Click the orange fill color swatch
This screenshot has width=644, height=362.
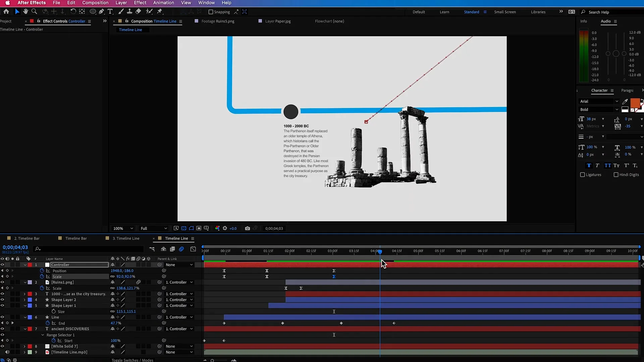tap(635, 103)
